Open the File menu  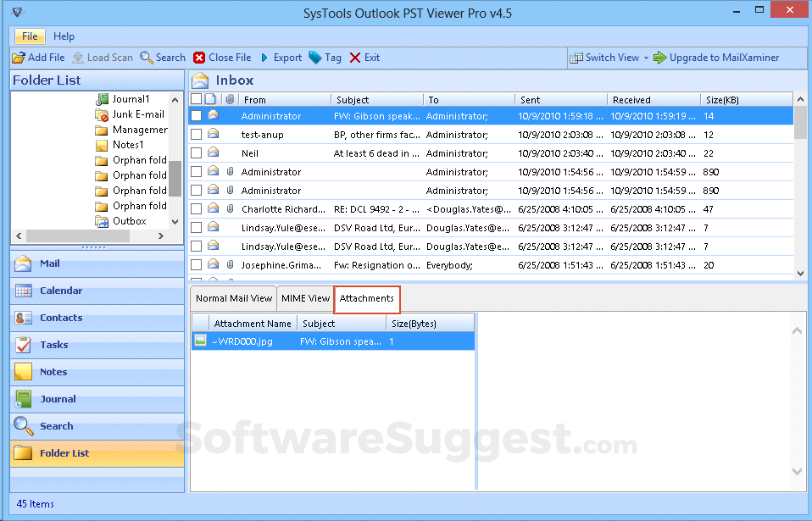[29, 36]
